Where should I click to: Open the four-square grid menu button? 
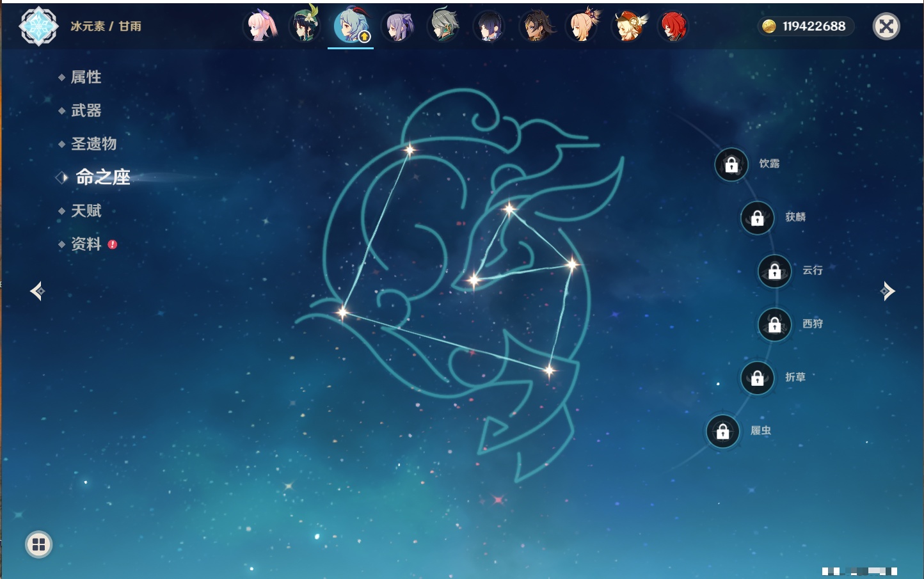pos(38,544)
